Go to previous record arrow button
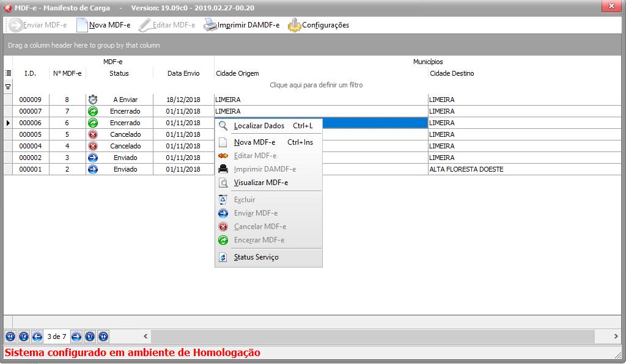This screenshot has height=364, width=626. pos(37,337)
